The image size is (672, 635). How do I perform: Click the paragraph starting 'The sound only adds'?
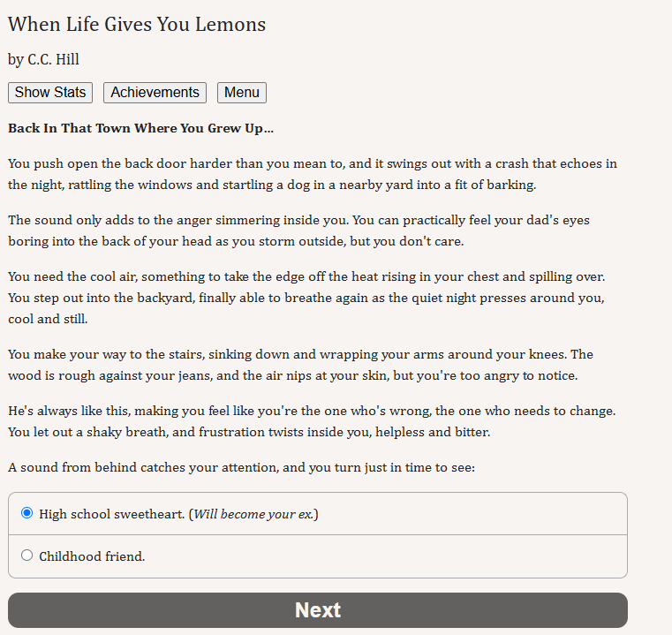298,231
